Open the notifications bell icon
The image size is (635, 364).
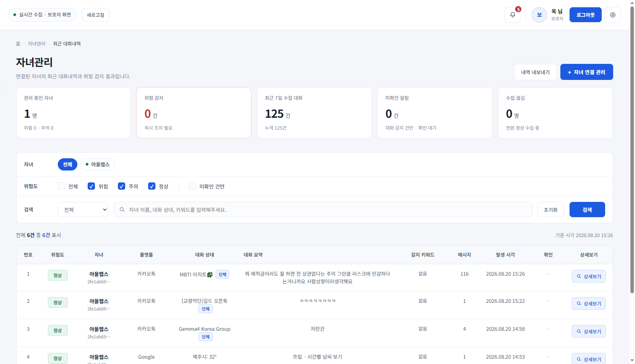[x=513, y=15]
